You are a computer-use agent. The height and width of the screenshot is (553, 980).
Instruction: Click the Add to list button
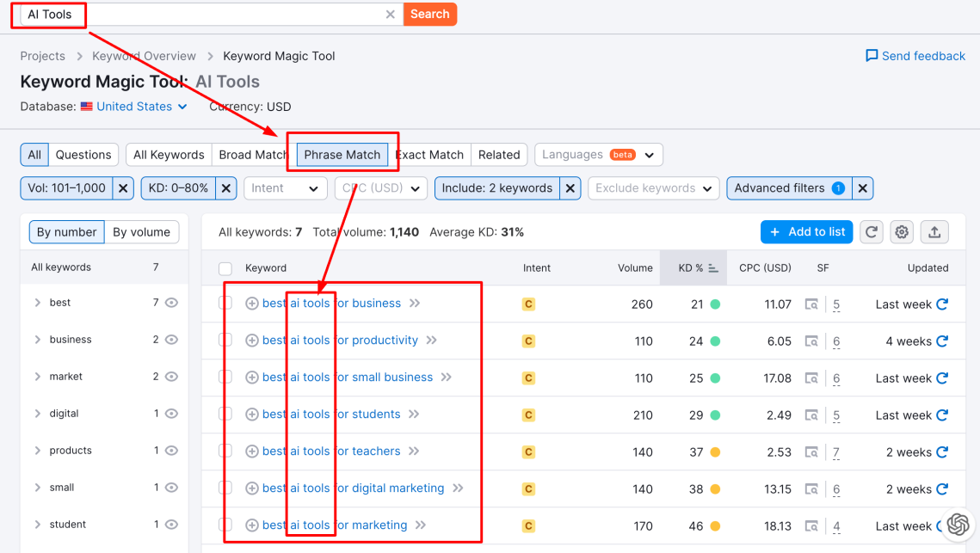point(806,232)
